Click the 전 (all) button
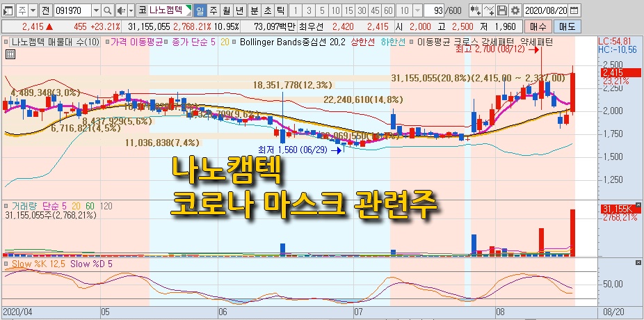The height and width of the screenshot is (320, 644). click(46, 10)
